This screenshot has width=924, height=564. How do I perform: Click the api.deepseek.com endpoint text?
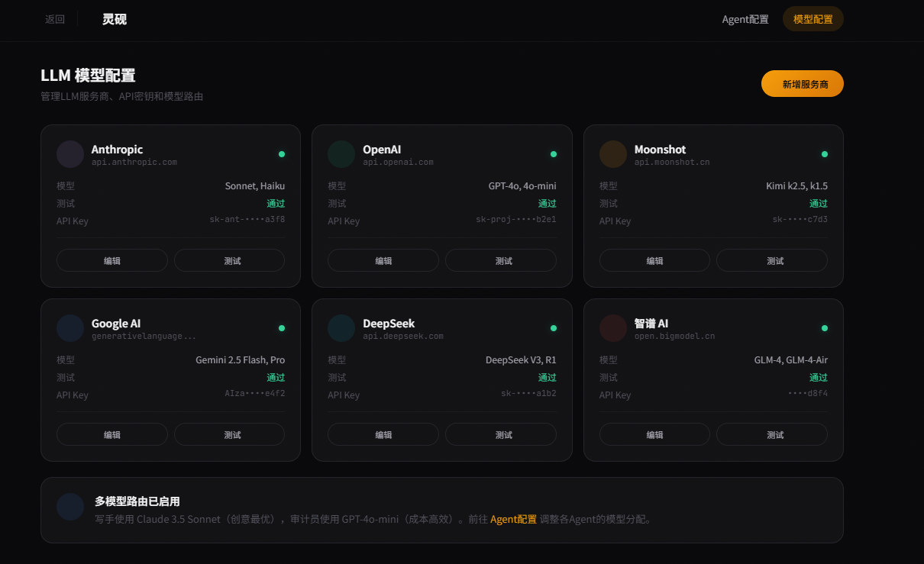tap(403, 337)
